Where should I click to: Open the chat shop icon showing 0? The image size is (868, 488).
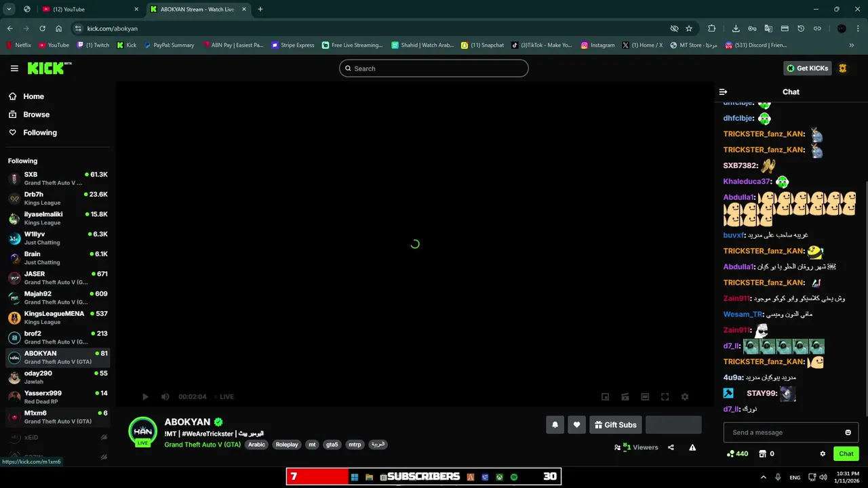pyautogui.click(x=766, y=453)
